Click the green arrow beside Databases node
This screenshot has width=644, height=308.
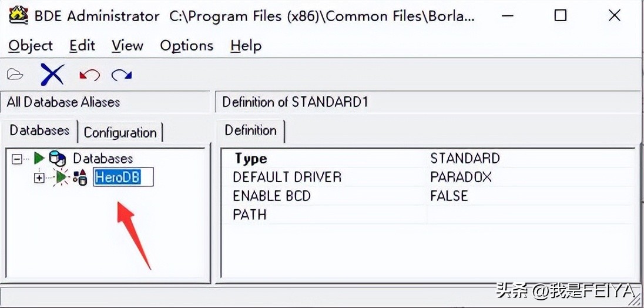[39, 158]
